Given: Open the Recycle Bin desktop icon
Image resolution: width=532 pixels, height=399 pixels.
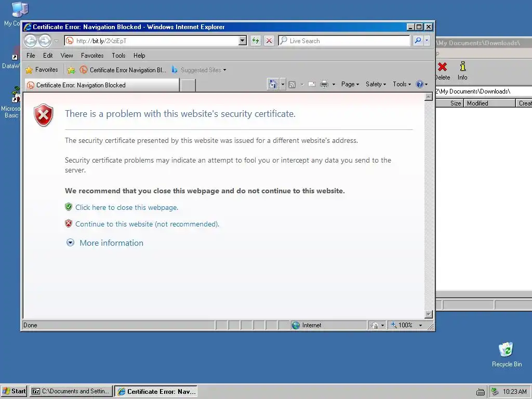Looking at the screenshot, I should pyautogui.click(x=507, y=354).
